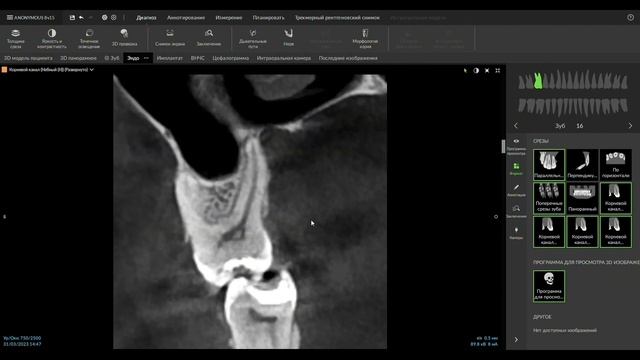Open the Программа для просмотра skull thumbnail

coord(549,286)
